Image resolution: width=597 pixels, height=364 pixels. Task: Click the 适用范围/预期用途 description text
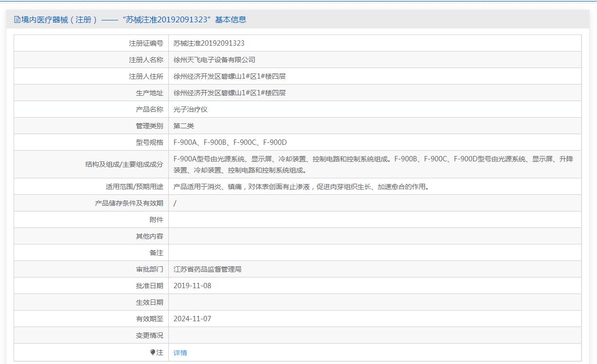pyautogui.click(x=302, y=187)
